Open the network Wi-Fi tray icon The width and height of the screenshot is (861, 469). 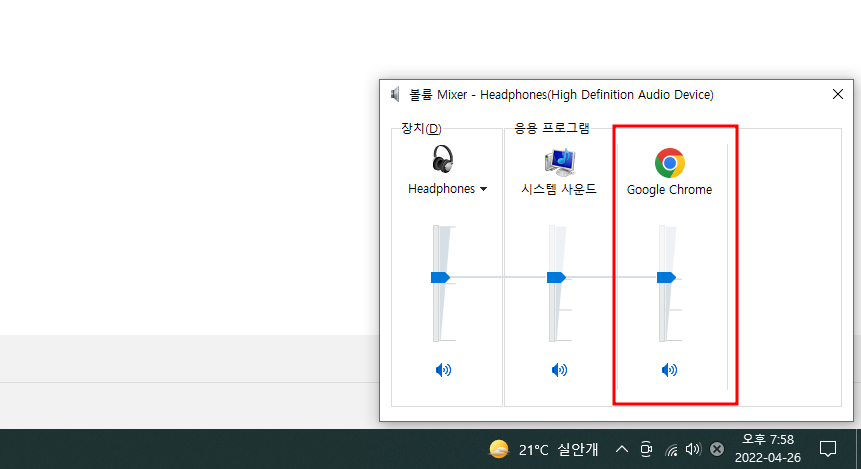point(671,450)
